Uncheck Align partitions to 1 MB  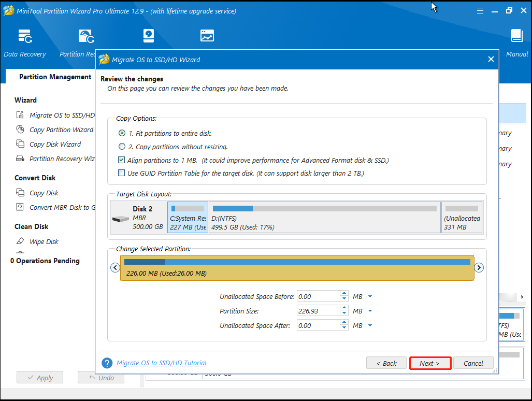point(121,160)
